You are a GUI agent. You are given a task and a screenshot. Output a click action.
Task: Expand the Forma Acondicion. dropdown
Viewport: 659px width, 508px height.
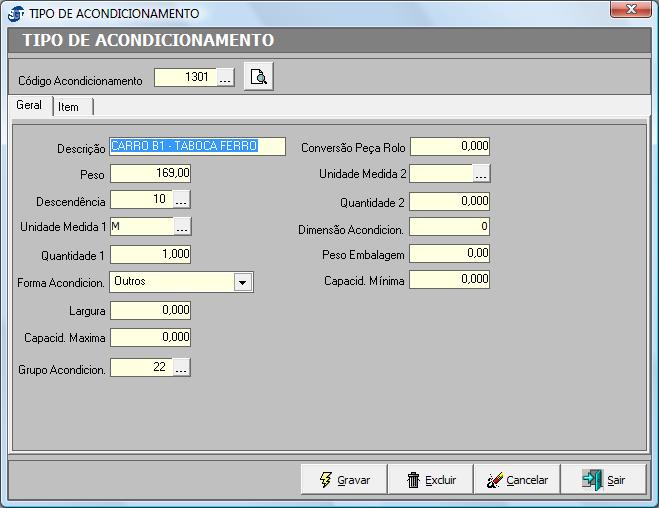(243, 283)
